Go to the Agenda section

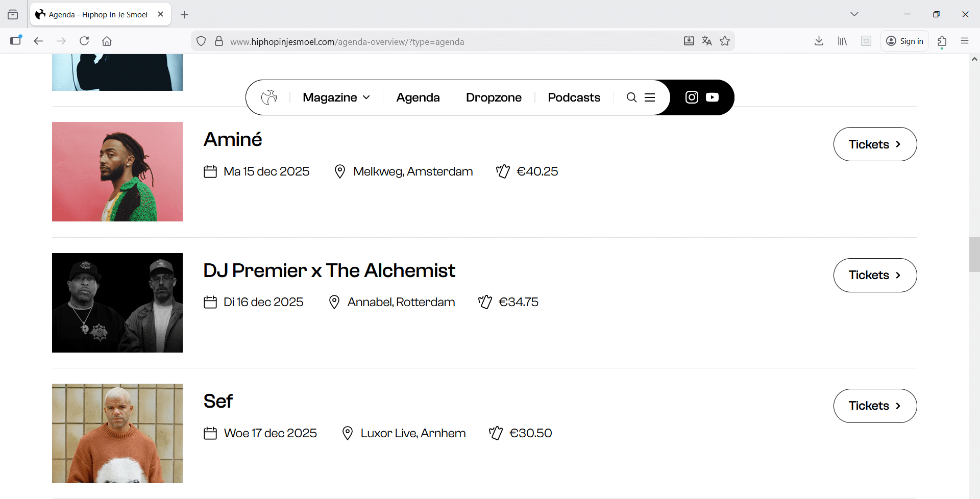(418, 97)
